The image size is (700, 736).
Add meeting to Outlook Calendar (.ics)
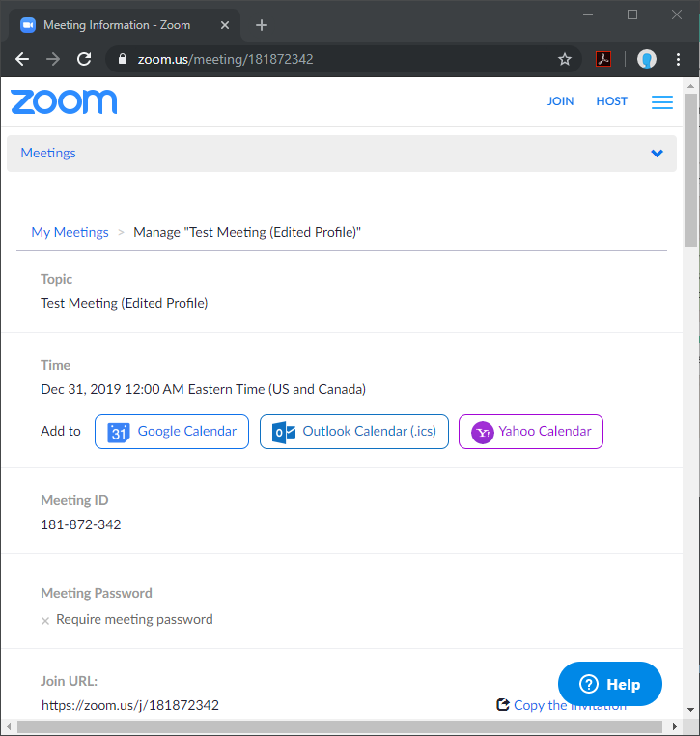(354, 432)
